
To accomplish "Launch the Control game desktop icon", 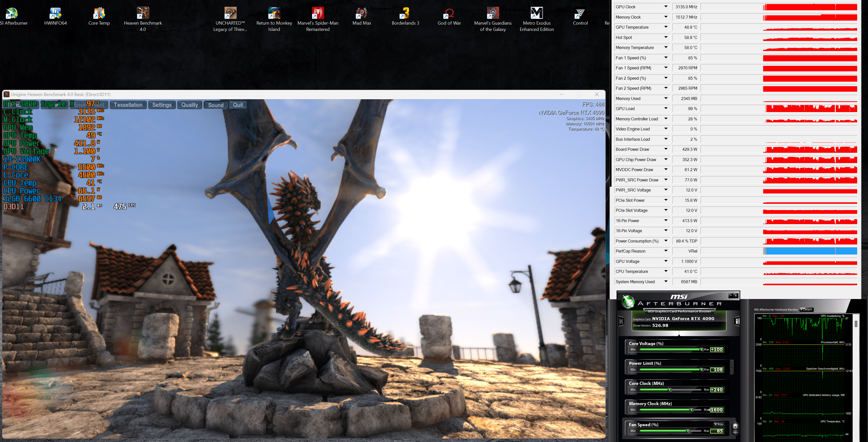I will point(580,16).
